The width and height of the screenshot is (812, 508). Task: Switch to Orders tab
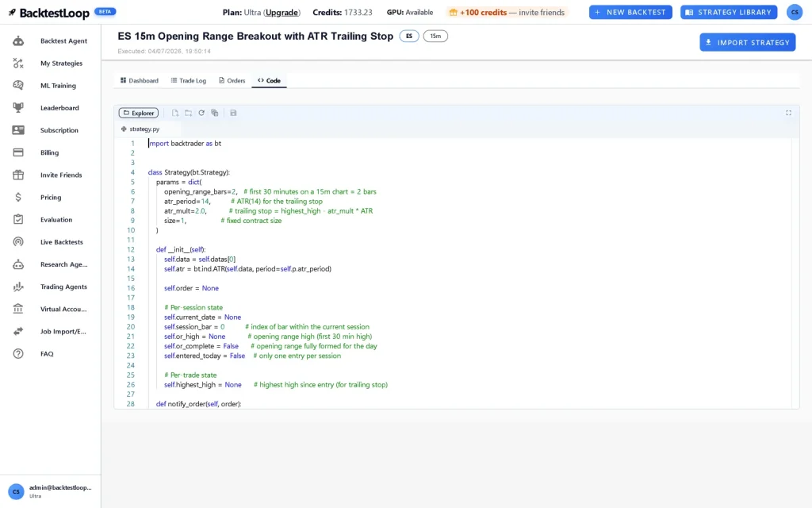232,80
